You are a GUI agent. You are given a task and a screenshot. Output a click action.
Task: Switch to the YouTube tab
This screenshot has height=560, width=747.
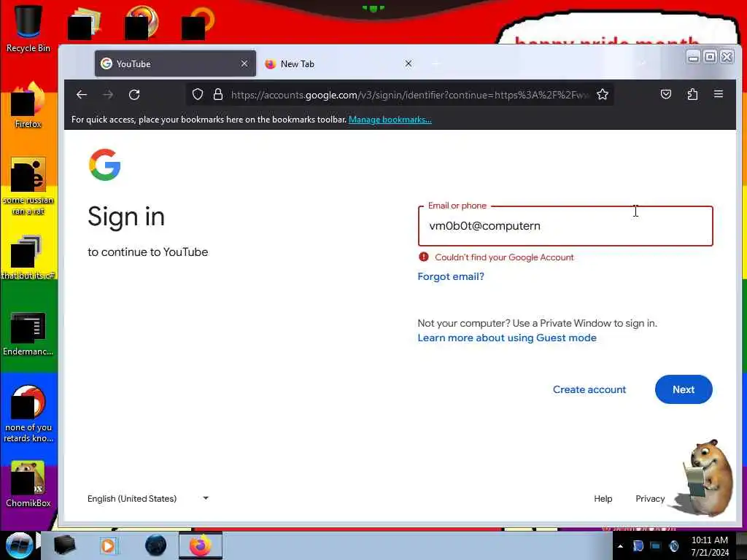175,63
